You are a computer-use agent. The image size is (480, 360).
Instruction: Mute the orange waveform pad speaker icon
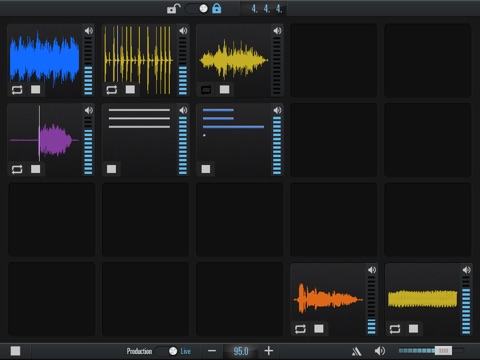[372, 270]
